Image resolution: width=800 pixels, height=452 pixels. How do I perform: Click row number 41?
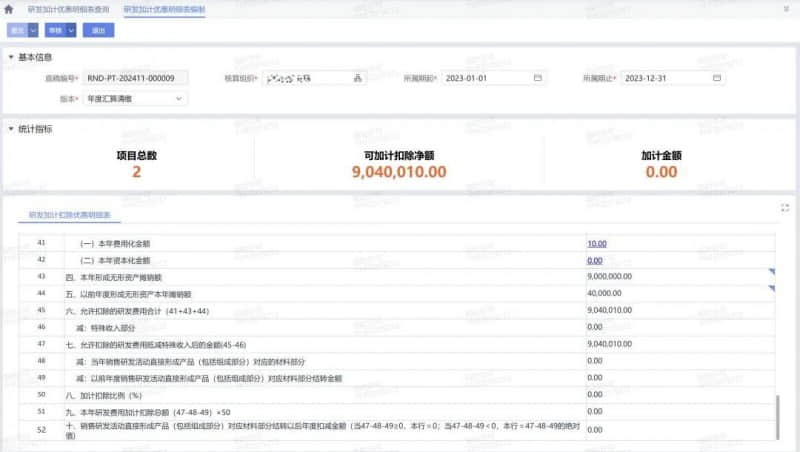coord(41,243)
